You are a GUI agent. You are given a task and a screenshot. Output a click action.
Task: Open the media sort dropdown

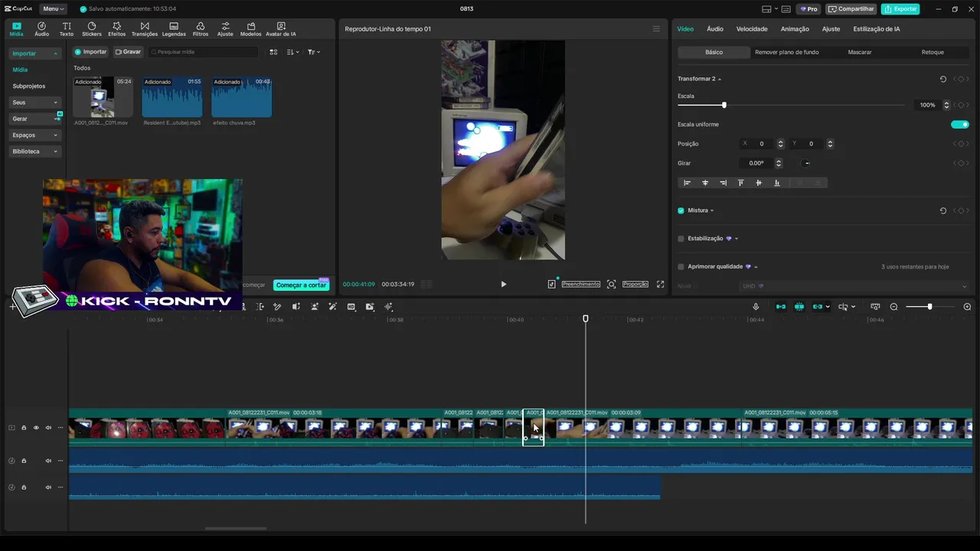(x=293, y=52)
